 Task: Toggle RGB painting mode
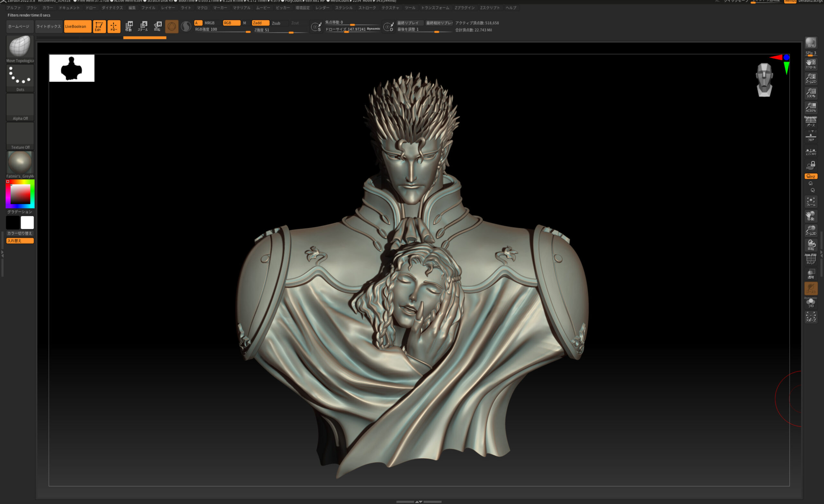(x=231, y=23)
